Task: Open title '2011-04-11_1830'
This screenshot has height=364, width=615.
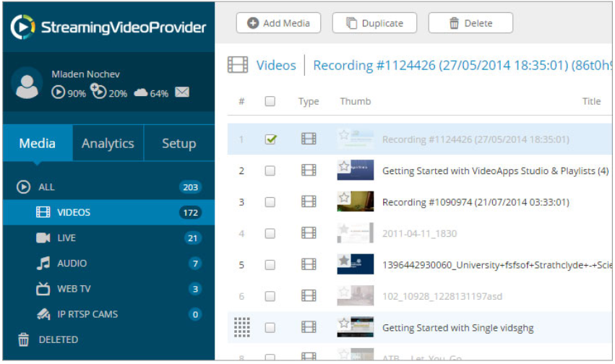Action: click(x=419, y=233)
